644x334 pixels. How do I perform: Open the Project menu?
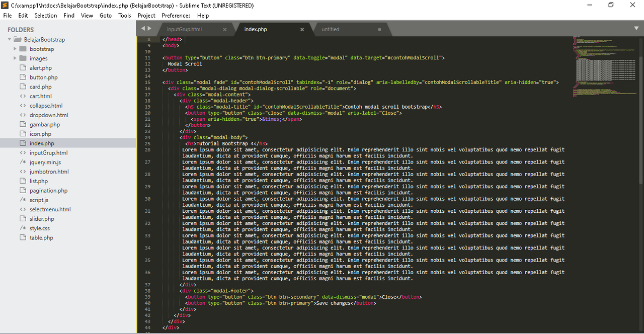pos(146,16)
